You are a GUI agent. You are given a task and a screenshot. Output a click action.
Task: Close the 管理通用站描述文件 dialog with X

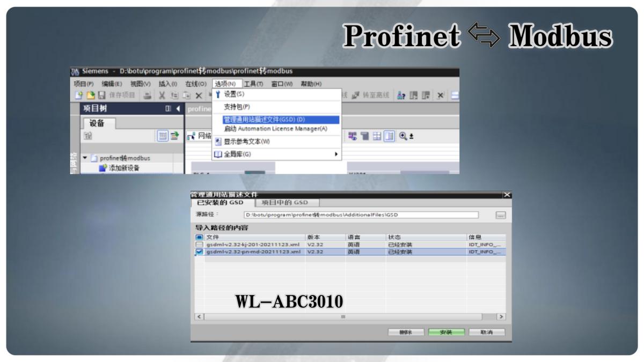507,195
